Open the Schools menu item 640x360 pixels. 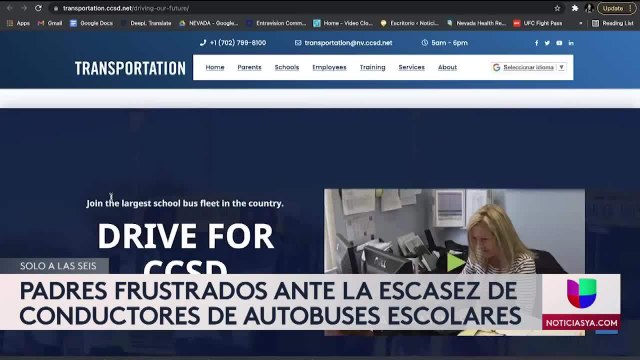(287, 67)
